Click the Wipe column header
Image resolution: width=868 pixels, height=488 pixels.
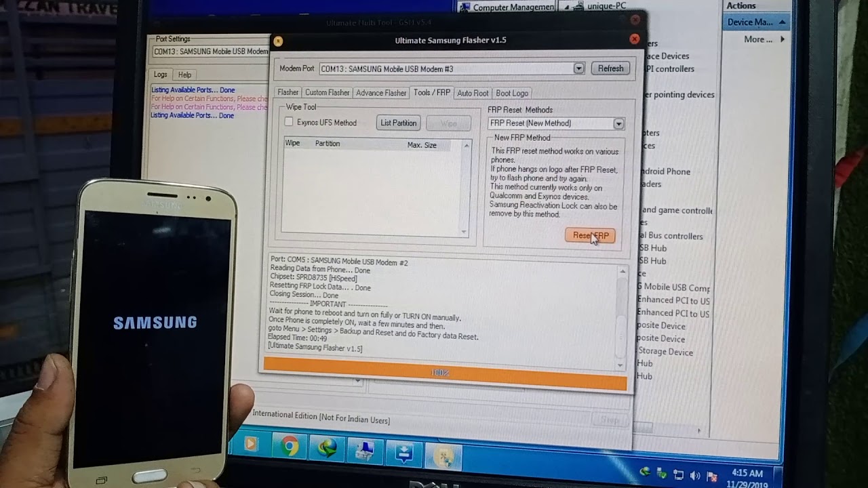292,143
